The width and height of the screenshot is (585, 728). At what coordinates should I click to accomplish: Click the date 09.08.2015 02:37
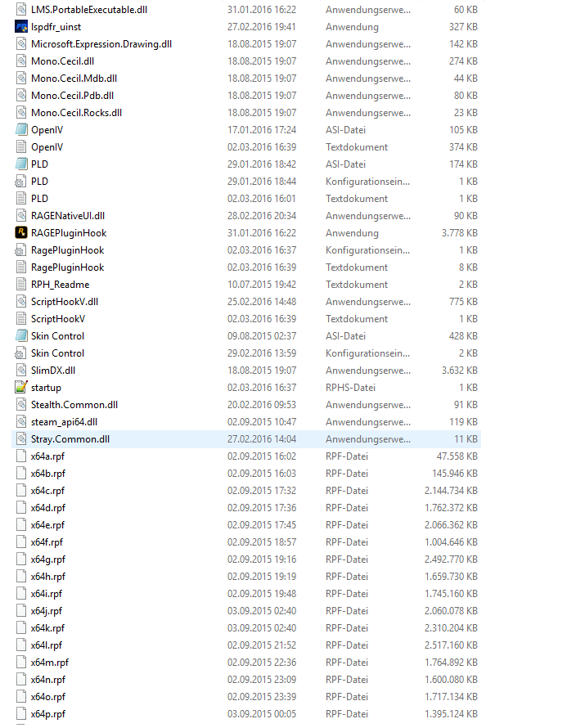[x=261, y=336]
